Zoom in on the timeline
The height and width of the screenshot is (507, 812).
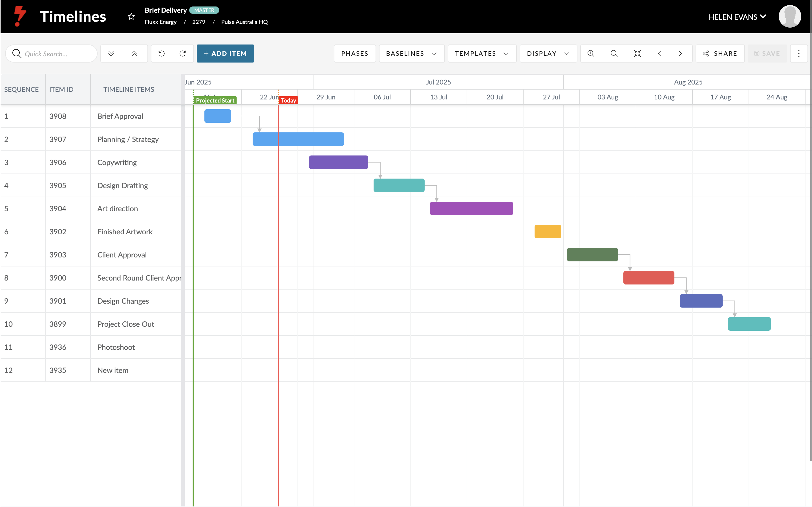click(x=591, y=54)
